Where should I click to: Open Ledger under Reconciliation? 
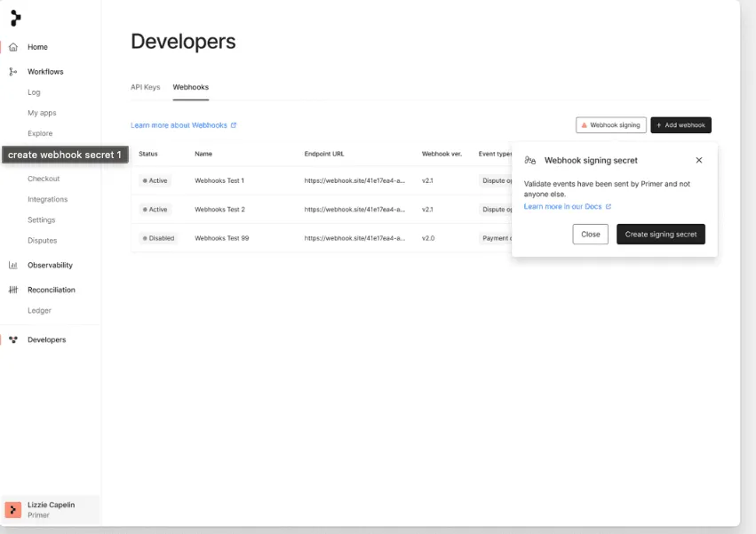tap(39, 311)
